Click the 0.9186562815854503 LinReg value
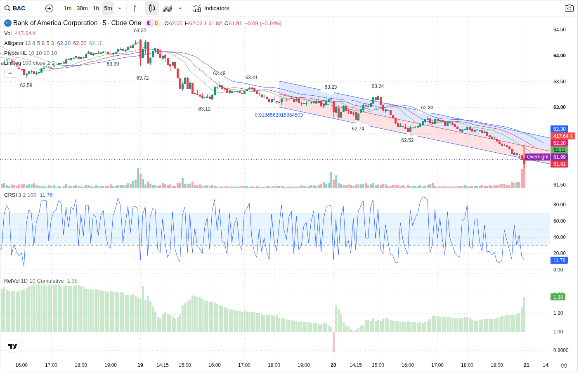 click(x=279, y=115)
